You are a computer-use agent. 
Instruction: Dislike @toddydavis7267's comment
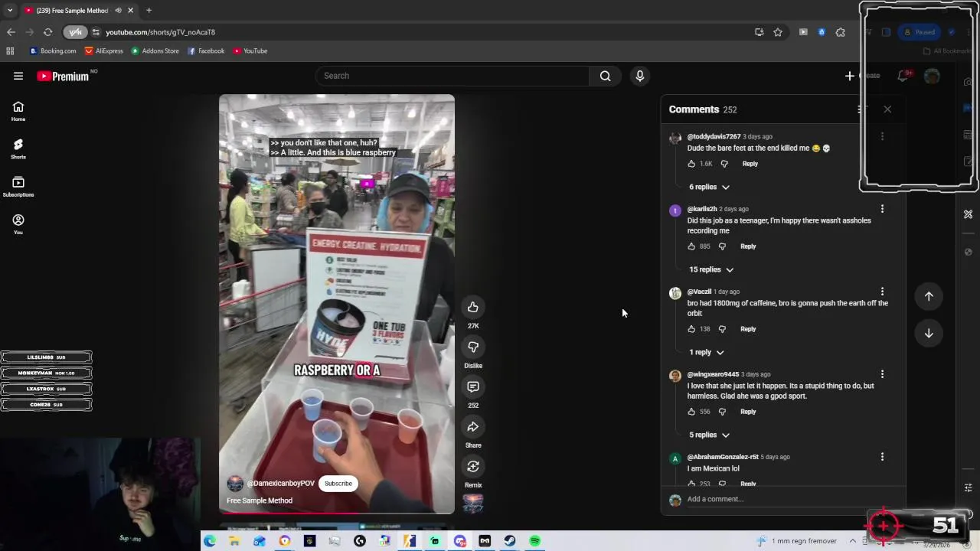(724, 164)
